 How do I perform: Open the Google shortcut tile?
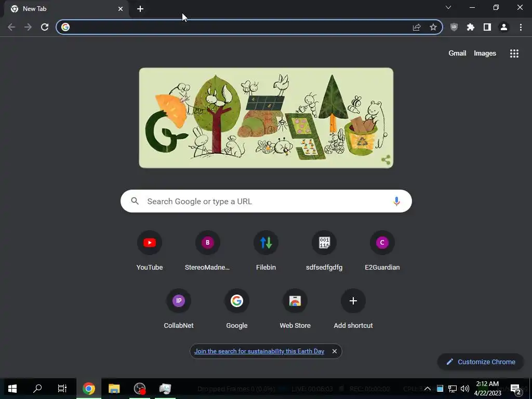[x=237, y=309]
